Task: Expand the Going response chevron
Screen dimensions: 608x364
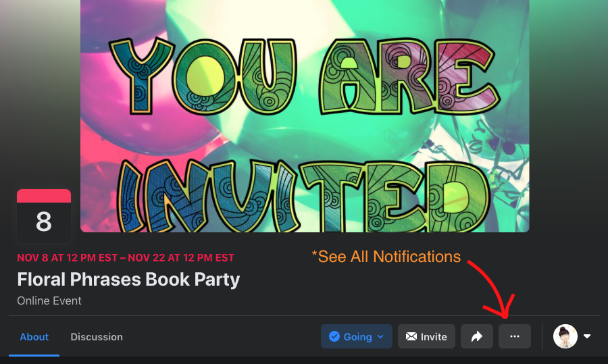Action: click(380, 337)
